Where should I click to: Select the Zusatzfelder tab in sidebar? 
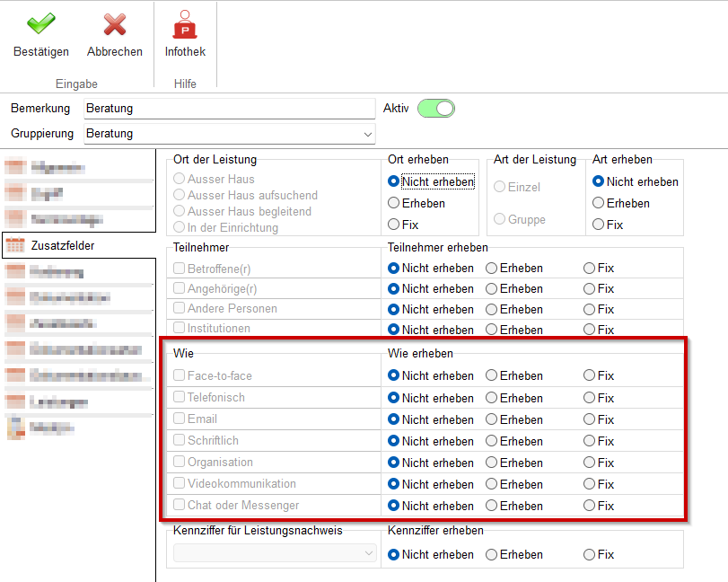(x=79, y=245)
